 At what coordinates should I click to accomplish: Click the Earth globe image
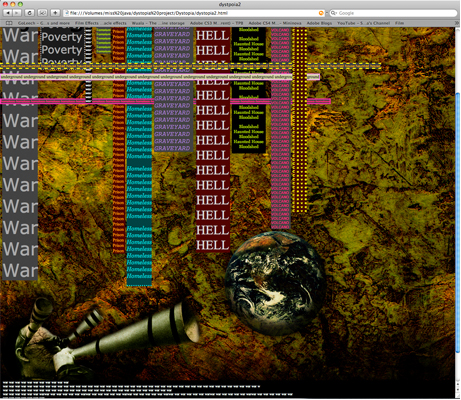click(275, 283)
